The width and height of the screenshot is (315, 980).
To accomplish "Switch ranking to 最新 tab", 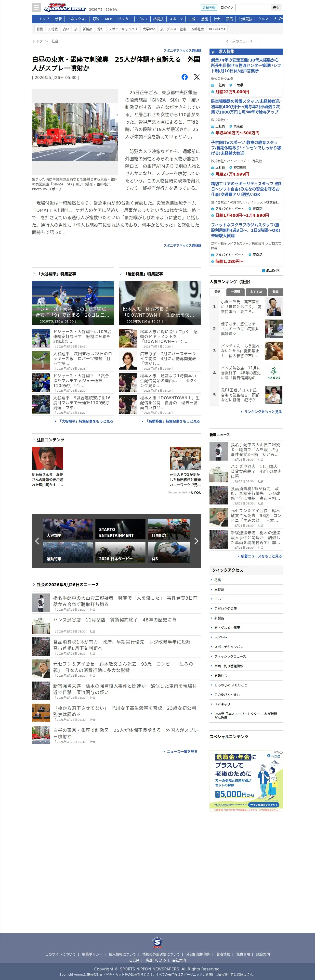I will pyautogui.click(x=217, y=292).
